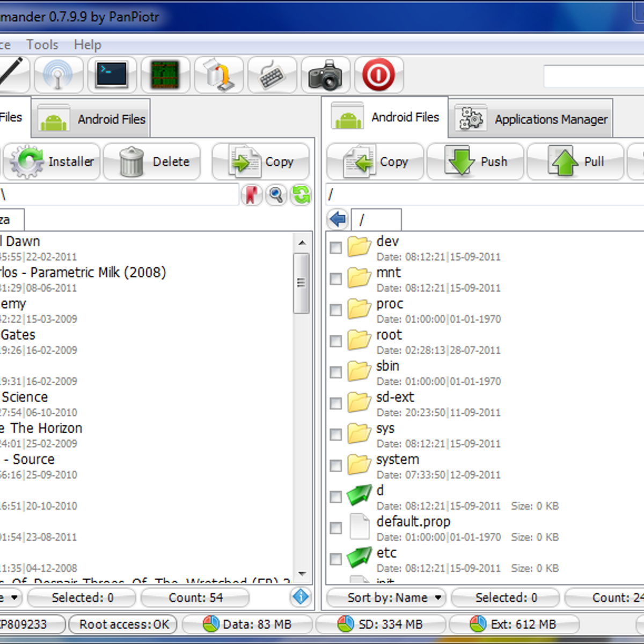Screen dimensions: 644x644
Task: Click the magnifier search icon
Action: (x=276, y=195)
